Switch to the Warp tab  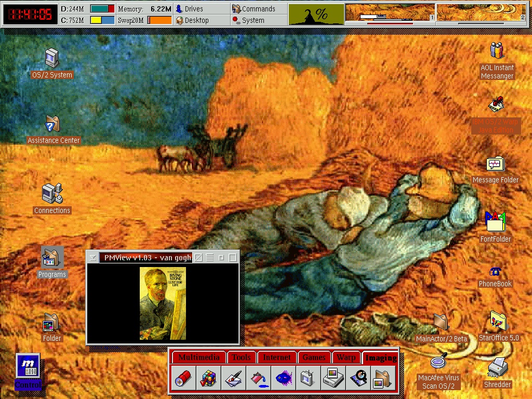click(346, 357)
